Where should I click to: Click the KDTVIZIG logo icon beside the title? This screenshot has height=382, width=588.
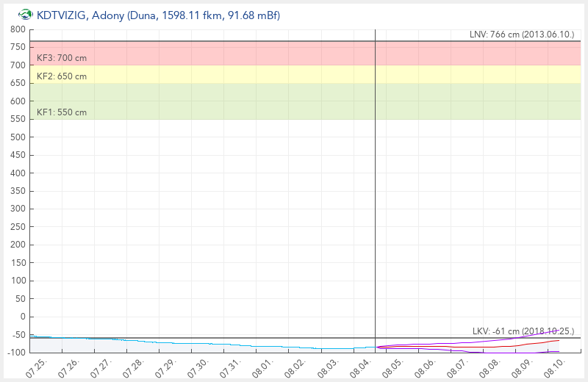click(x=26, y=15)
